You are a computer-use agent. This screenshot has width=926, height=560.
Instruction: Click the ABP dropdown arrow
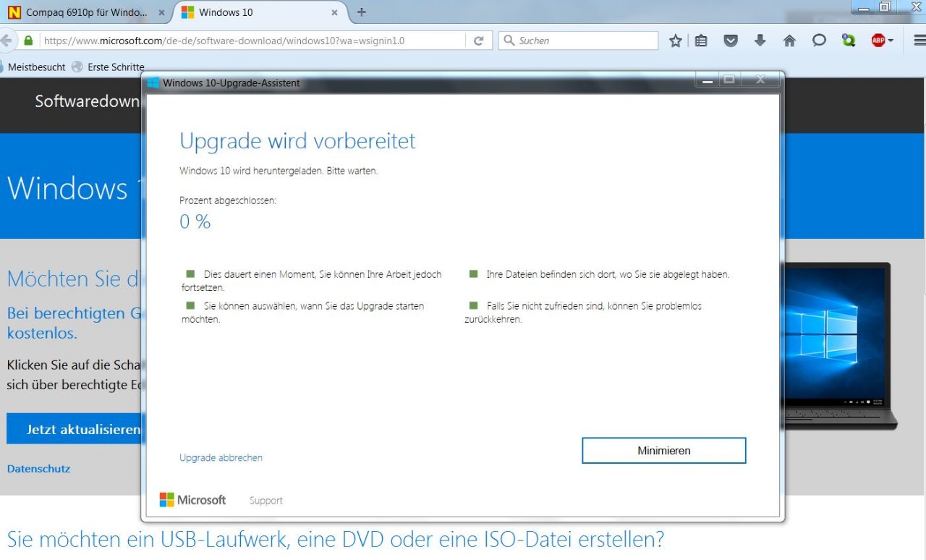click(x=891, y=41)
